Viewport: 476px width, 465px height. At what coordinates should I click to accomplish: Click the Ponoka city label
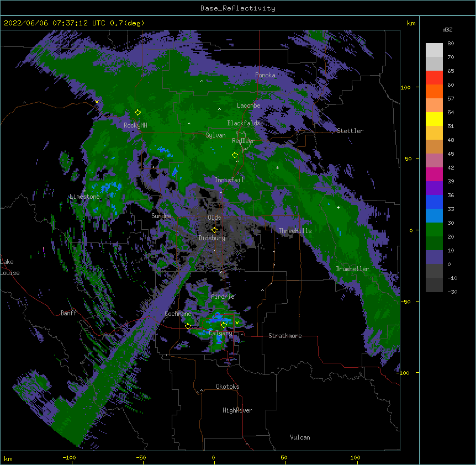pos(265,75)
